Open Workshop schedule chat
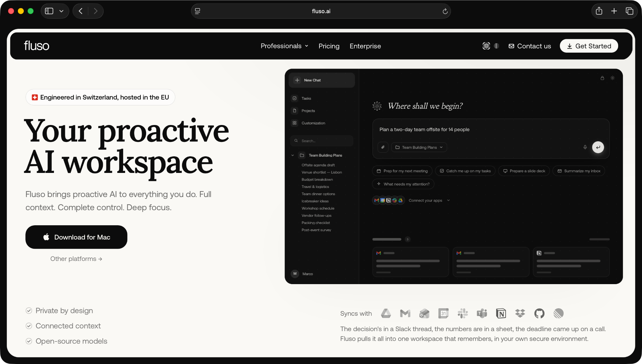The image size is (642, 364). pyautogui.click(x=318, y=208)
